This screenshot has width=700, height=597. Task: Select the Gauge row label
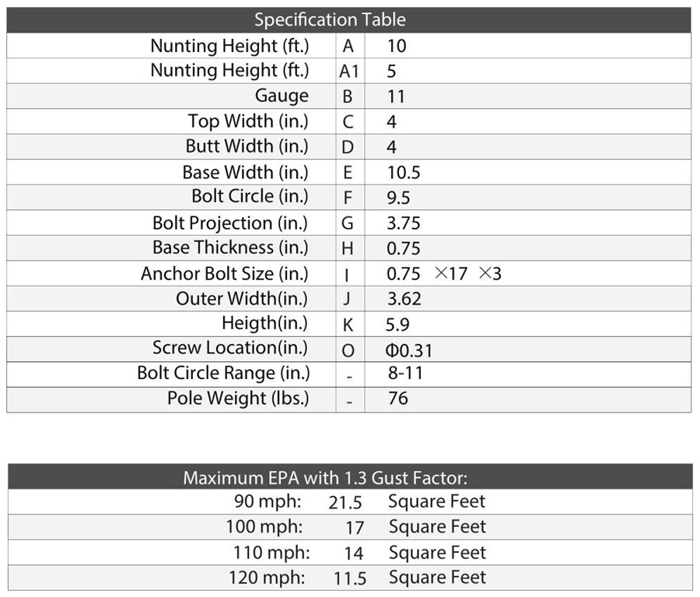[282, 97]
